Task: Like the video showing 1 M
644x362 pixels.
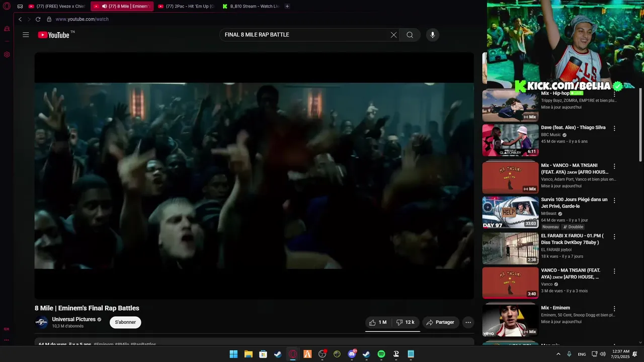Action: [378, 322]
